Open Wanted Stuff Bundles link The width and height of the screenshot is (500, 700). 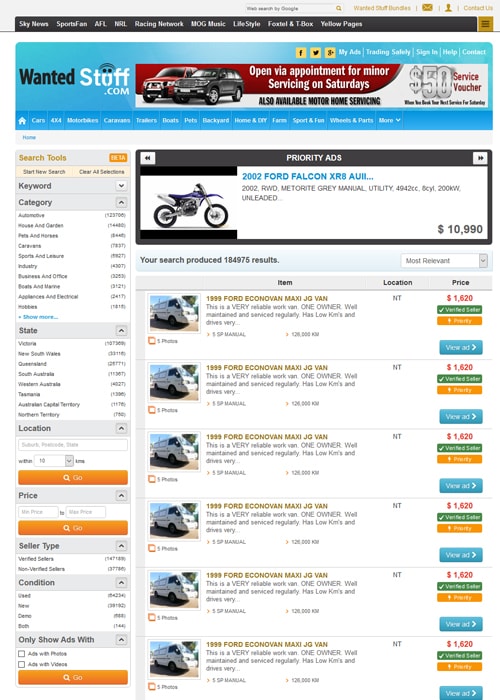pos(382,8)
